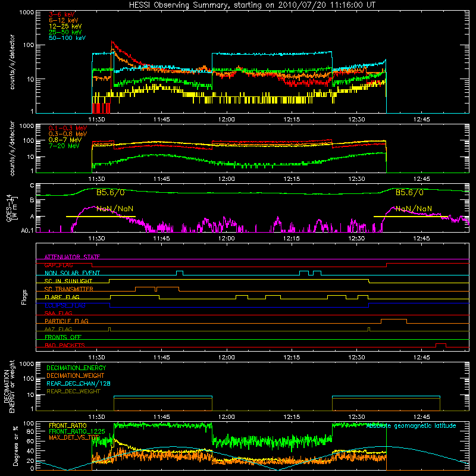Click the FRONT_RATIO_1225 legend label
The height and width of the screenshot is (476, 476).
[x=77, y=431]
